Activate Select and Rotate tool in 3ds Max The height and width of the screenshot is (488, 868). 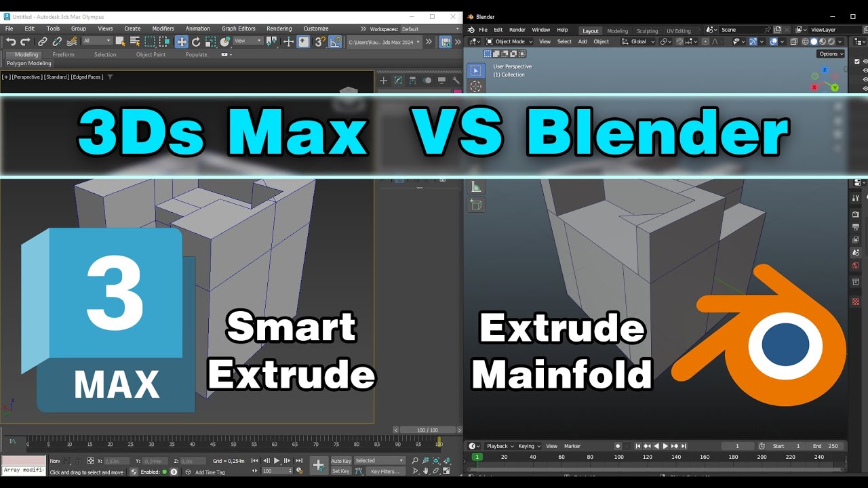[x=196, y=42]
